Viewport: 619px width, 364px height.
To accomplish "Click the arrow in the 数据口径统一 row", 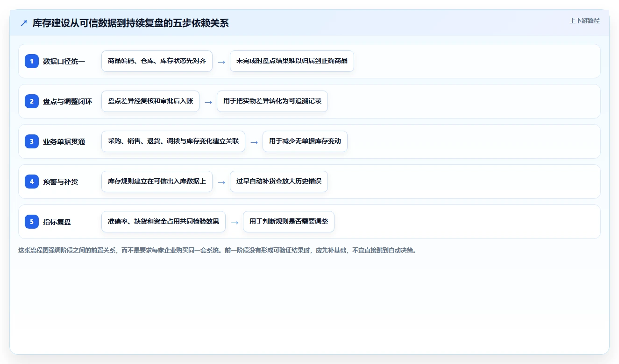I will click(221, 62).
